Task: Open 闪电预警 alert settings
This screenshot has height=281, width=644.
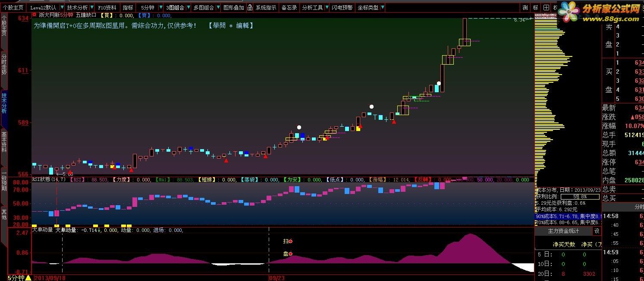Action: [342, 7]
